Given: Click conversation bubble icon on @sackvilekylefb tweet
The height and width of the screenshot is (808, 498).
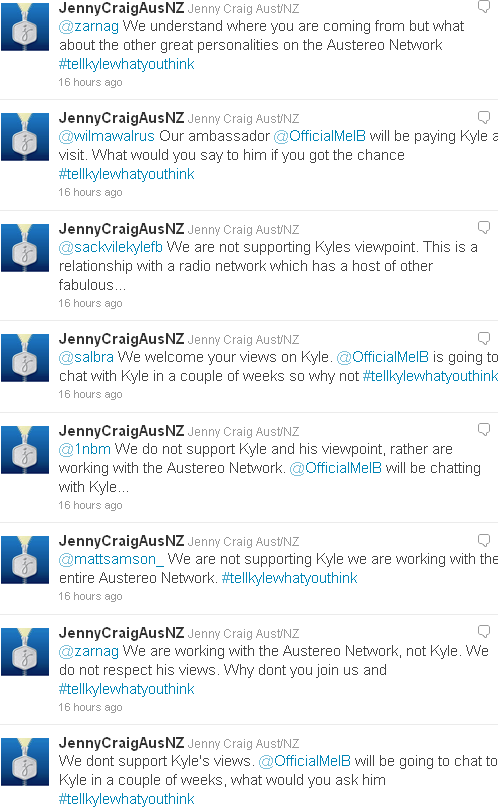Looking at the screenshot, I should click(x=484, y=228).
